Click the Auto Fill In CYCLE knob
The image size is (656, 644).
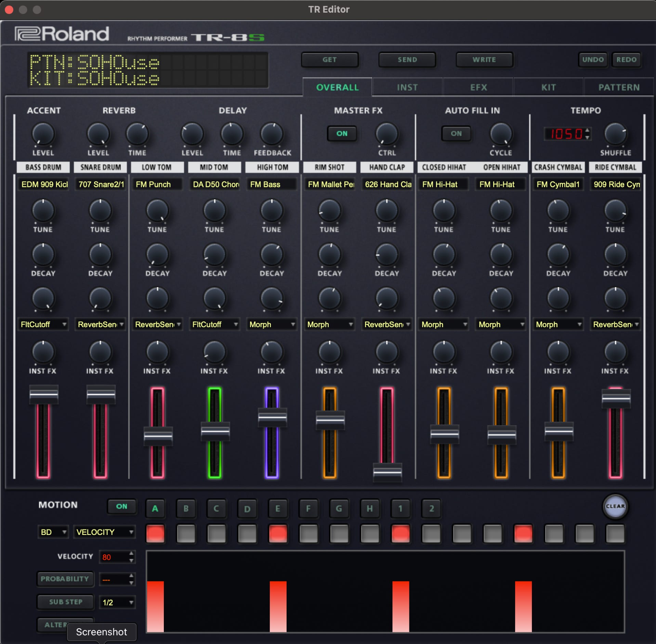click(x=501, y=134)
